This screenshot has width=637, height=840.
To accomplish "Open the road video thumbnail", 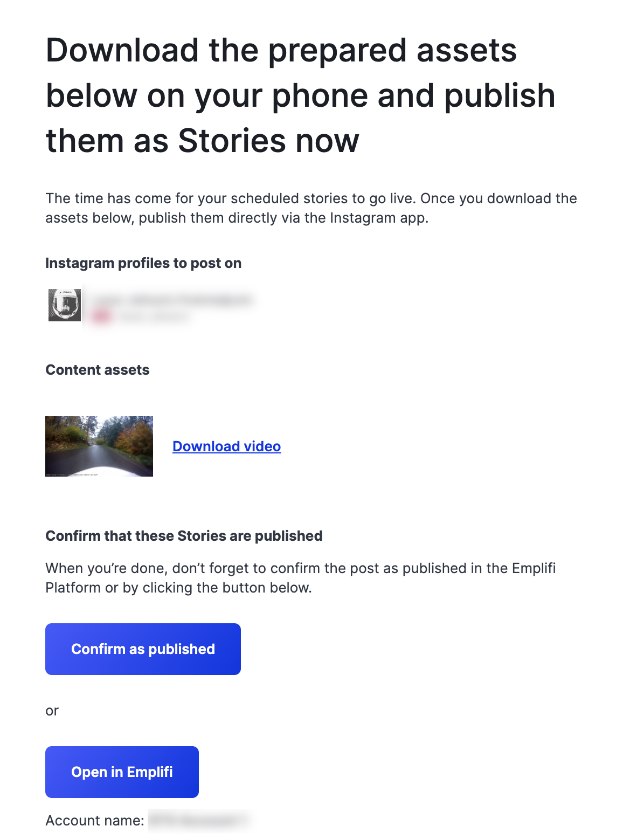I will [99, 446].
